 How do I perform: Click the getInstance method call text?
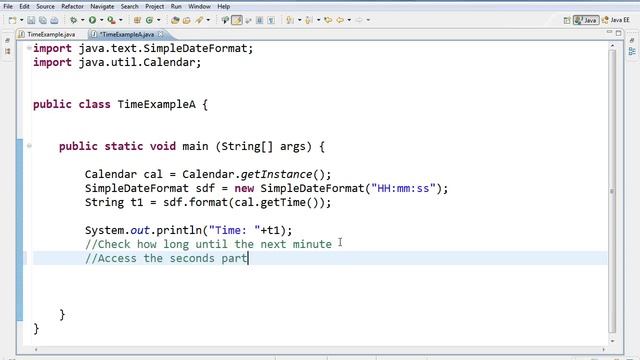276,175
